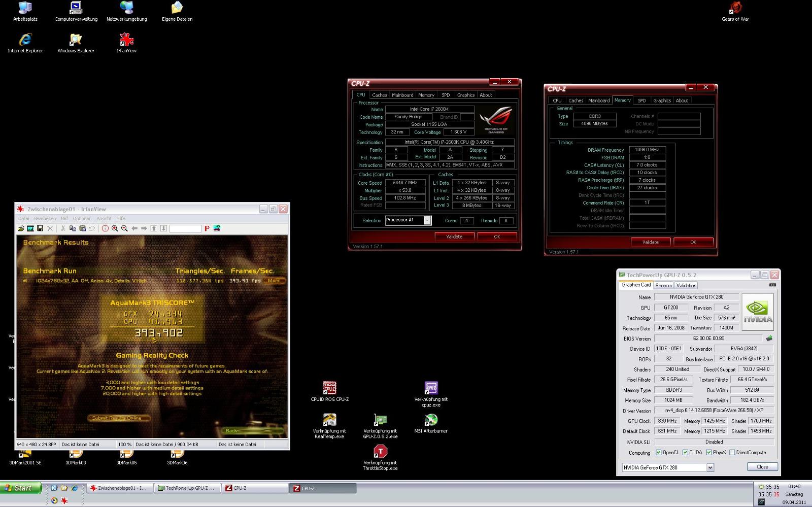Viewport: 812px width, 507px height.
Task: Open IrfanView settings via red P icon
Action: [x=207, y=228]
